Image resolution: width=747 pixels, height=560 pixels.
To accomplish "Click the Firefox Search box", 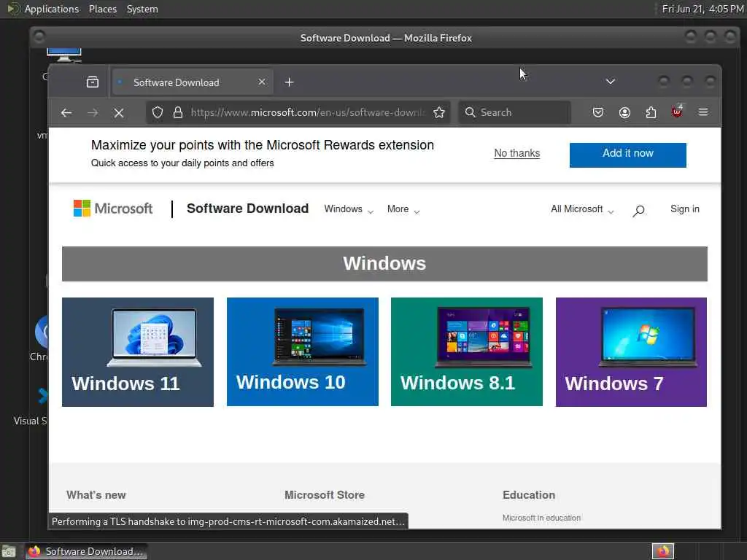I will click(514, 112).
